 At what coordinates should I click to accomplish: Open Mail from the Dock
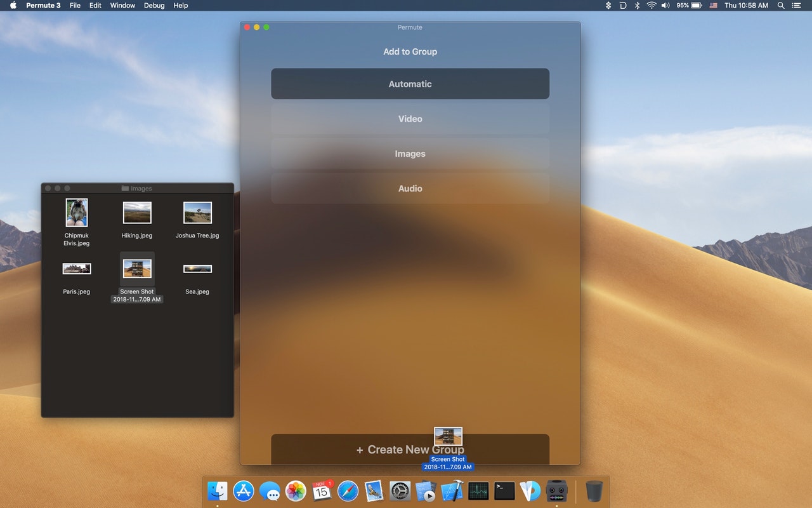[x=374, y=491]
